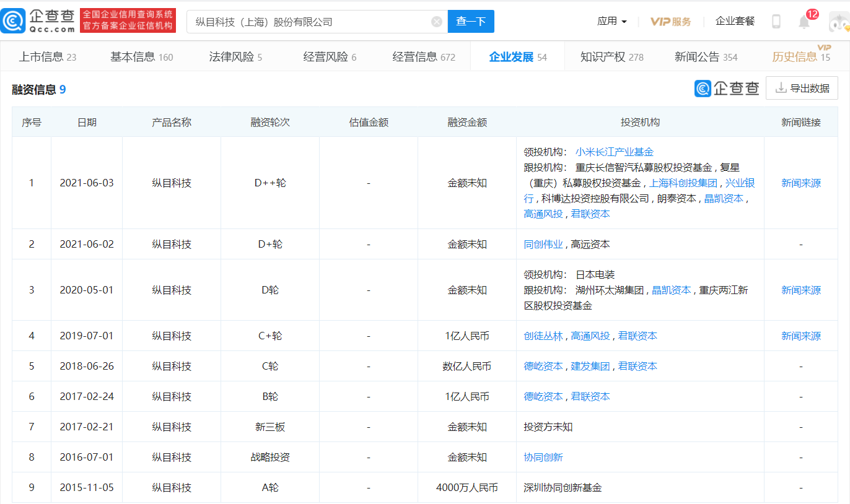Open 新闻来源 link for 2021-06-03 row
The image size is (850, 504).
(801, 183)
